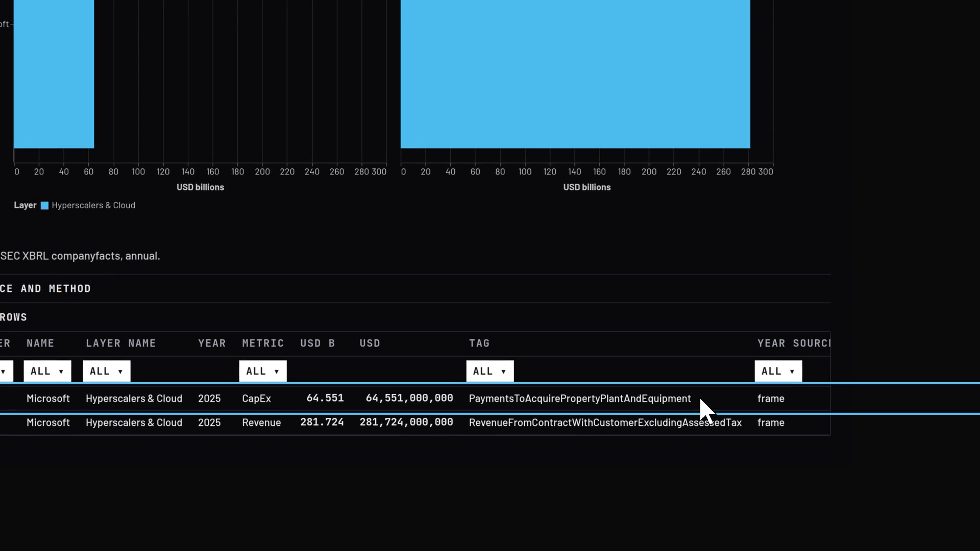Screen dimensions: 980x551
Task: Click the Microsoft Revenue bar in right chart
Action: pos(575,74)
